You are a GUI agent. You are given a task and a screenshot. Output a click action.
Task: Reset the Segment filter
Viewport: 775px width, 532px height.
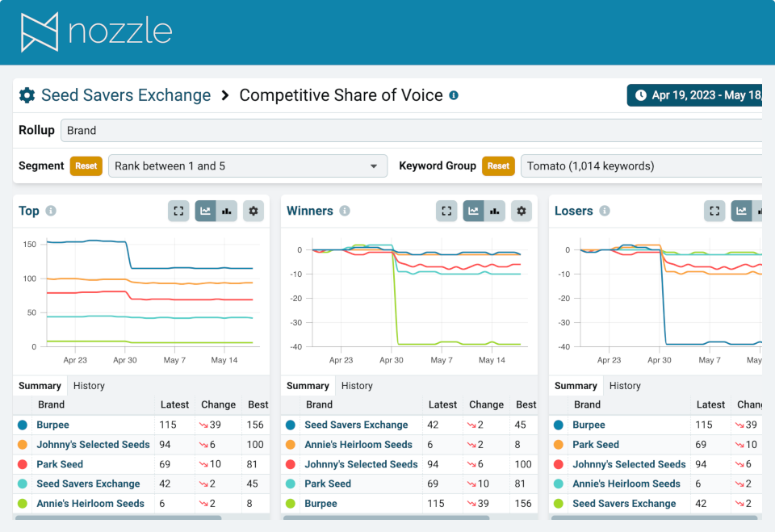click(x=86, y=166)
